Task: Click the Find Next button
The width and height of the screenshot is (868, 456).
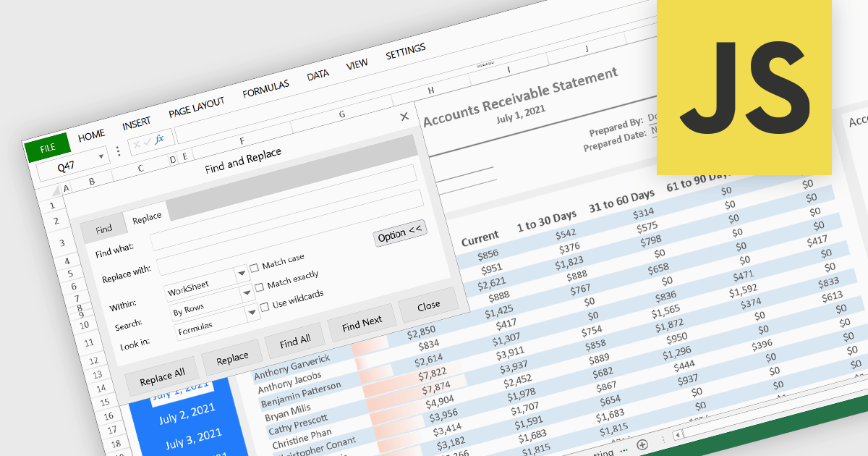Action: (x=361, y=324)
